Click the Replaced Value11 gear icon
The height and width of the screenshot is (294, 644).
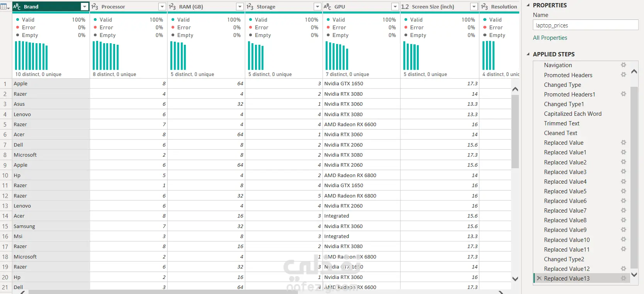(x=624, y=249)
